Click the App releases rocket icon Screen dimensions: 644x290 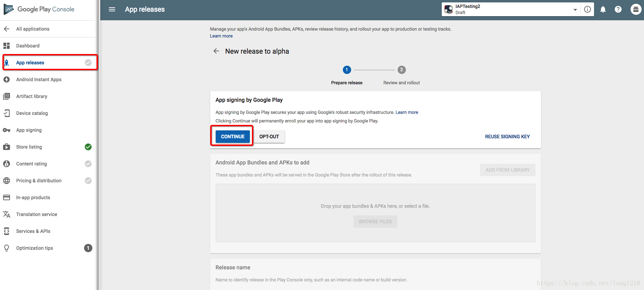coord(7,63)
